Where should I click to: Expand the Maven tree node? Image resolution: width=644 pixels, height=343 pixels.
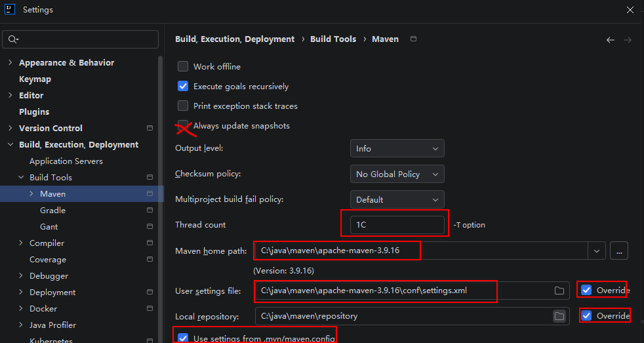(31, 193)
